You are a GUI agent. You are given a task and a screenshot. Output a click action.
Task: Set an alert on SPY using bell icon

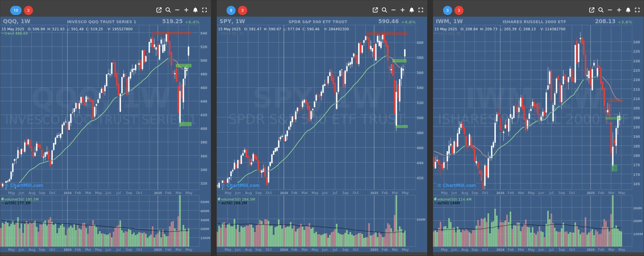click(412, 10)
